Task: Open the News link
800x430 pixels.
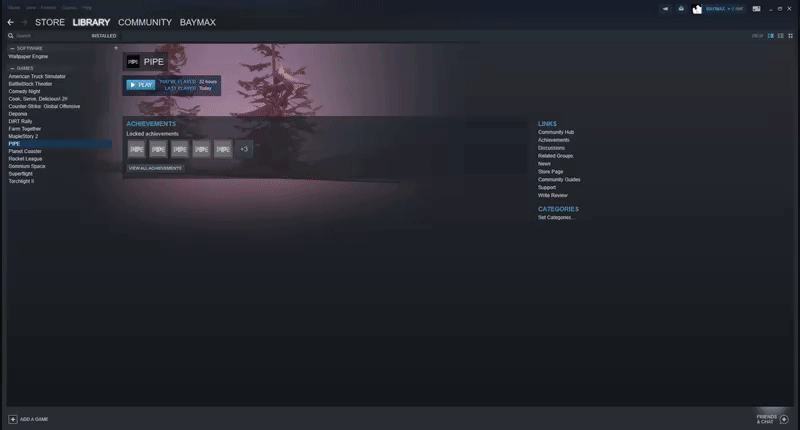Action: 544,164
